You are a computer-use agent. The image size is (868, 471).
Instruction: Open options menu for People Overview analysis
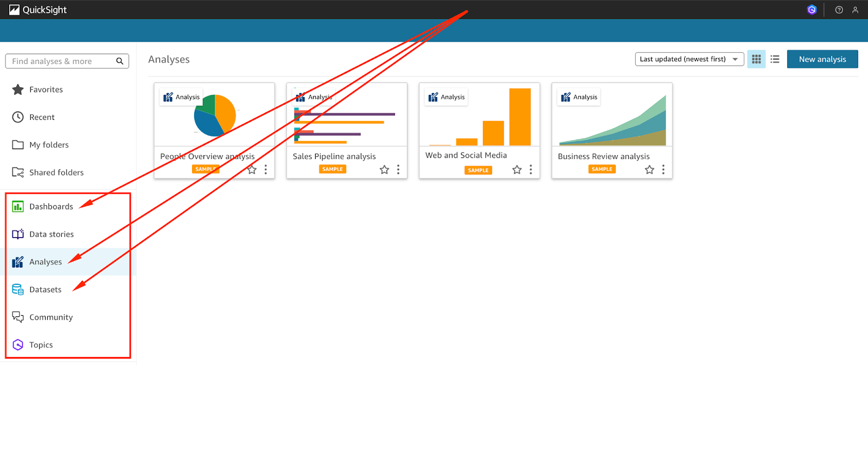point(266,170)
